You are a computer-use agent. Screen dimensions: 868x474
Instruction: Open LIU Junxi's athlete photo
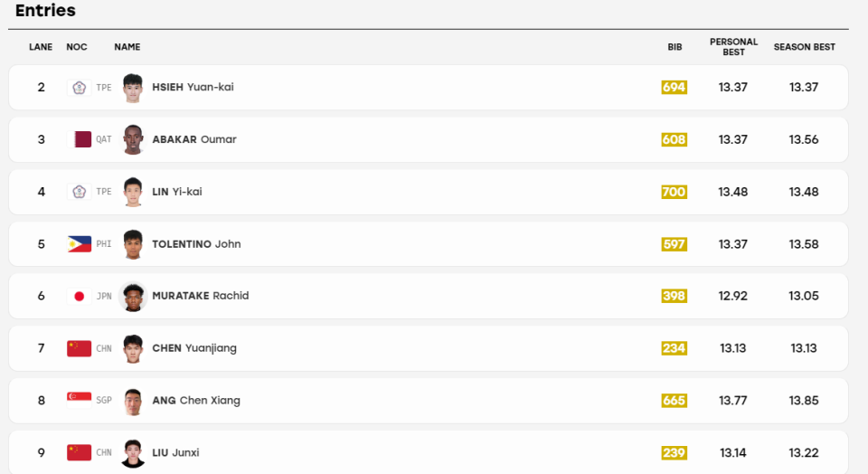coord(133,453)
